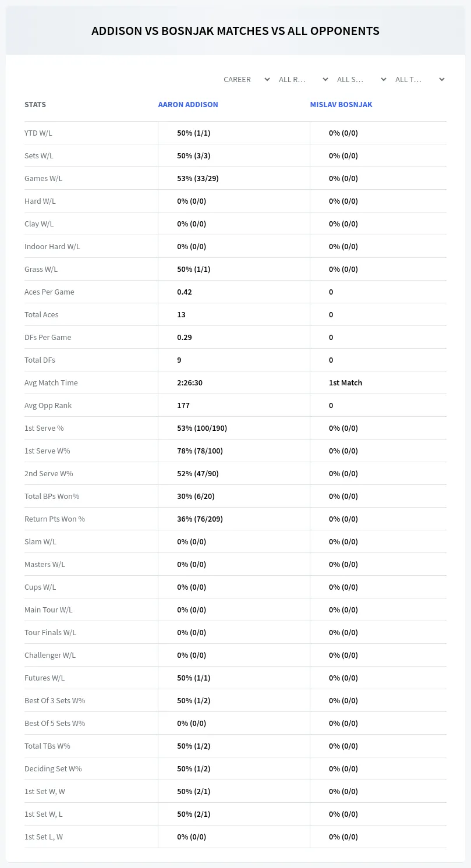Select the STATS column header
471x868 pixels.
coord(36,105)
